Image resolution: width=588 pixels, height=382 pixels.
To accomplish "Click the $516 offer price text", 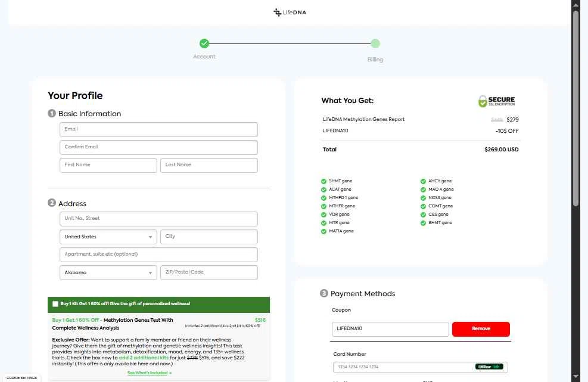I will (260, 320).
